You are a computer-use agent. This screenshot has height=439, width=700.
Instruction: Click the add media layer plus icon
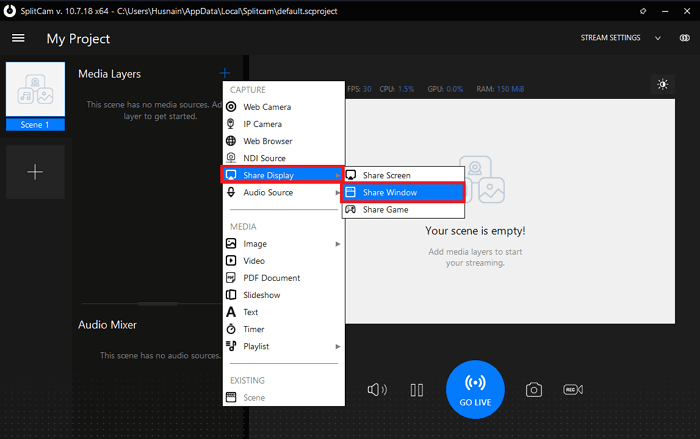pos(225,73)
